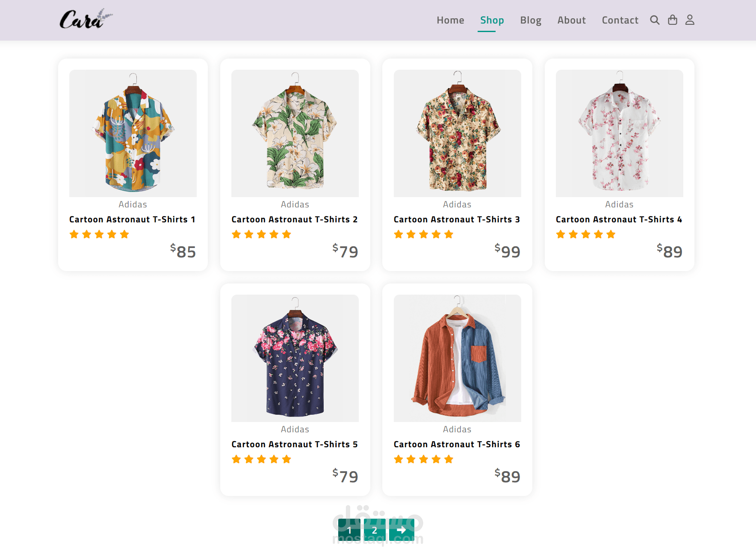The image size is (756, 558).
Task: Open Cartoon Astronaut T-Shirts 2 title
Action: coord(295,219)
